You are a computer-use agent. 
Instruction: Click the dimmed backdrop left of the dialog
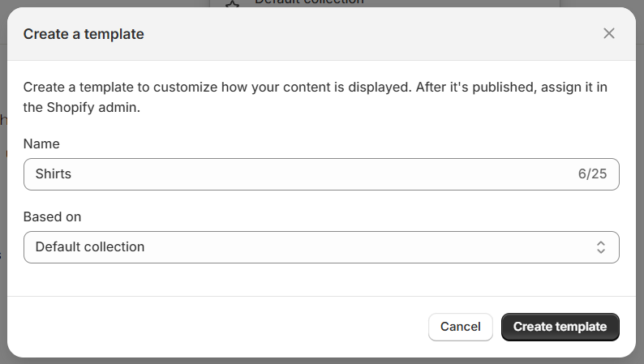pyautogui.click(x=3, y=203)
